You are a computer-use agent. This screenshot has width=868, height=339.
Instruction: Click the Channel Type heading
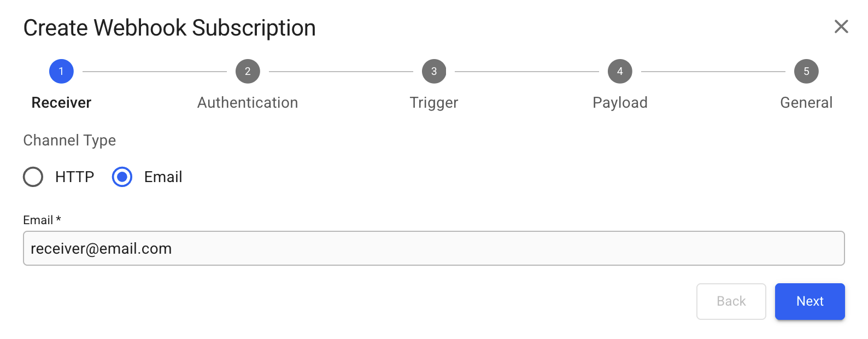click(69, 141)
